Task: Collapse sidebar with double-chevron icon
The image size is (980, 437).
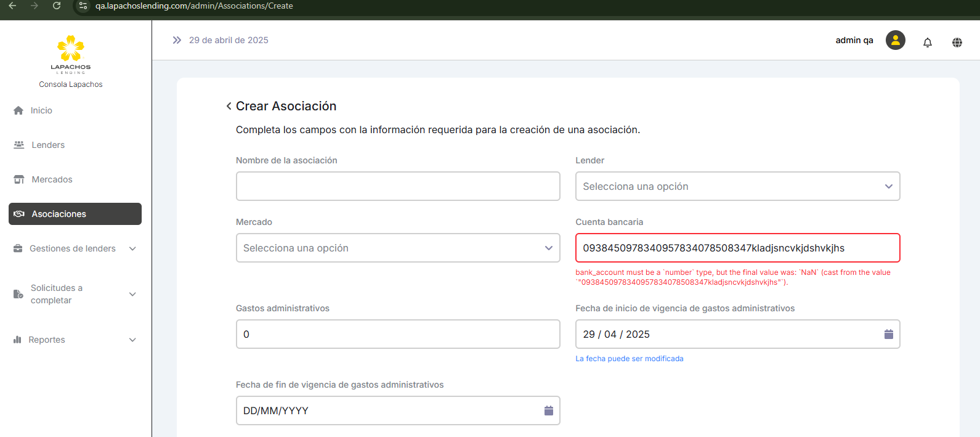Action: coord(177,40)
